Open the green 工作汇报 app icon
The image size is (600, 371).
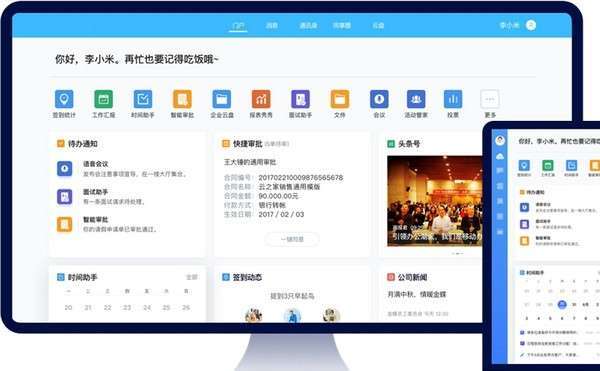pyautogui.click(x=103, y=99)
